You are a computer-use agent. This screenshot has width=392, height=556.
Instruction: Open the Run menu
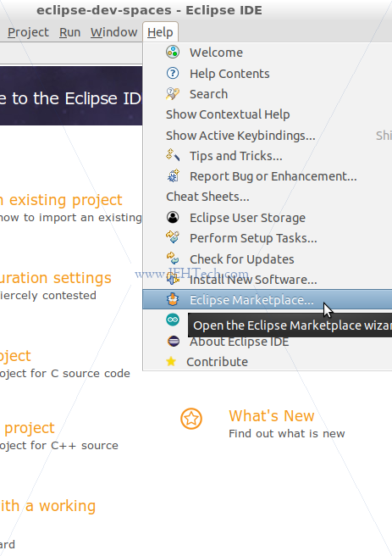click(x=69, y=32)
